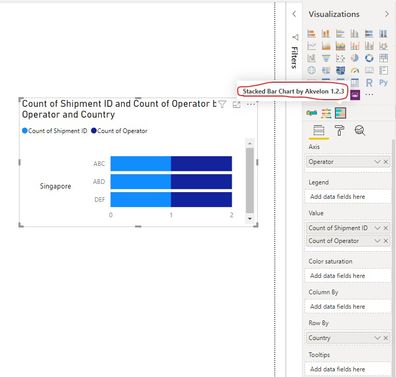Remove Count of Operator from Value

386,241
